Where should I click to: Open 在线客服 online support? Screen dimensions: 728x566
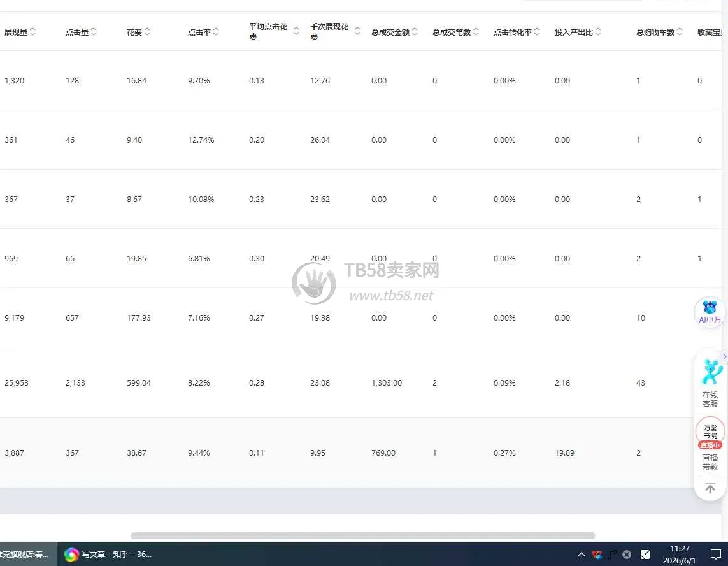pos(710,383)
